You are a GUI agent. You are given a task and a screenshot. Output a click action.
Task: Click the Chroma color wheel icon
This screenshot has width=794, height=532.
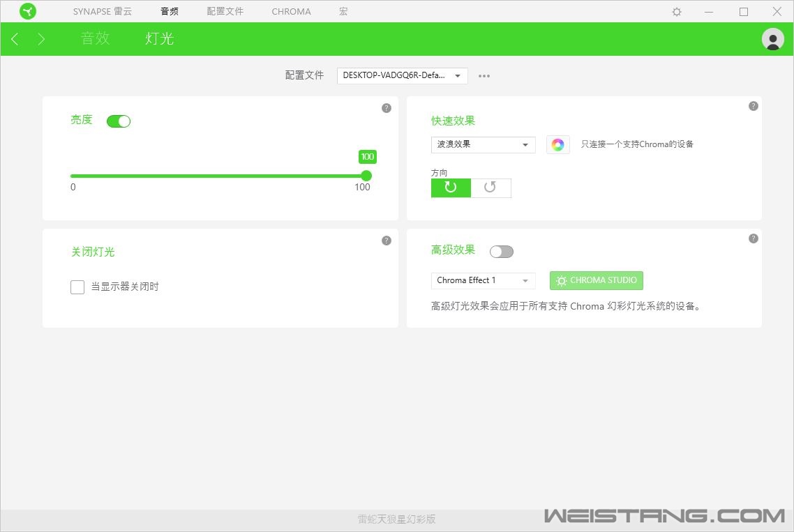(558, 145)
